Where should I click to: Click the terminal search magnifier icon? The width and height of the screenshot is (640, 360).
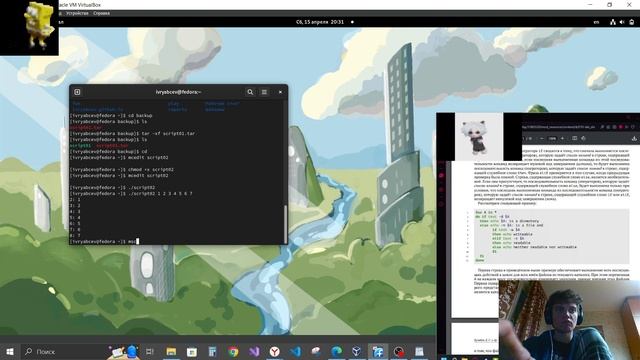(x=250, y=92)
